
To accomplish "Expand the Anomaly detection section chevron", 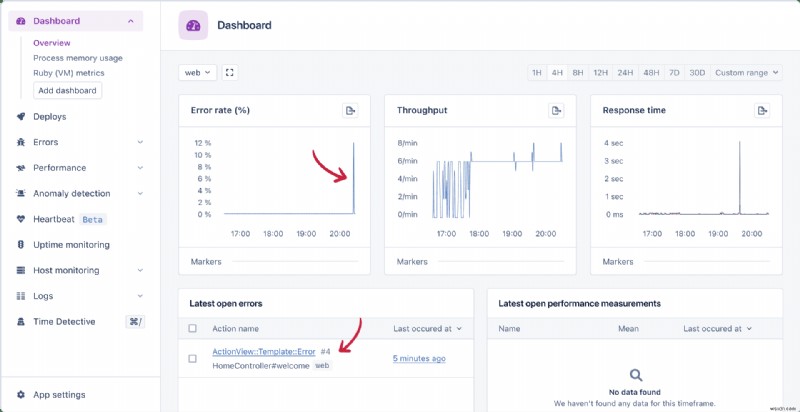I will [x=140, y=193].
